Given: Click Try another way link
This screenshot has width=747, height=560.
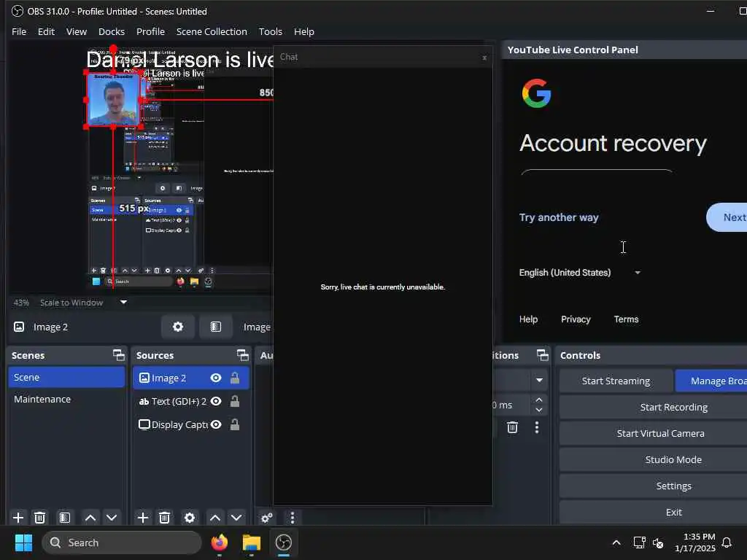Looking at the screenshot, I should [559, 217].
